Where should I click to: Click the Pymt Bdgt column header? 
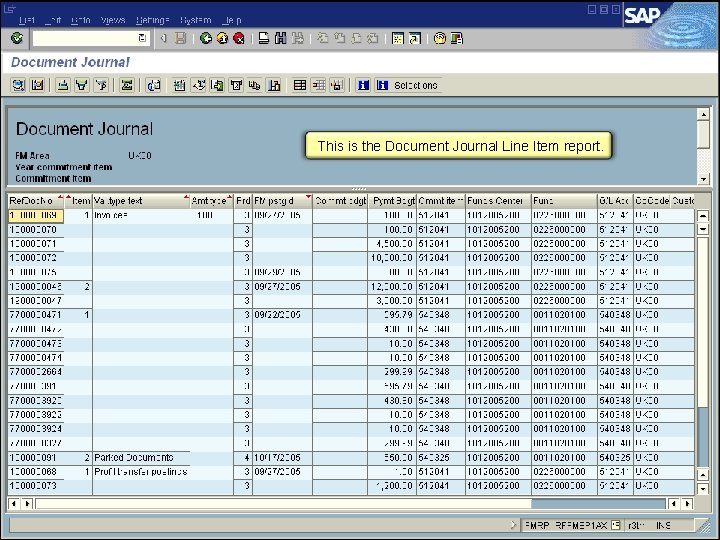pos(392,201)
